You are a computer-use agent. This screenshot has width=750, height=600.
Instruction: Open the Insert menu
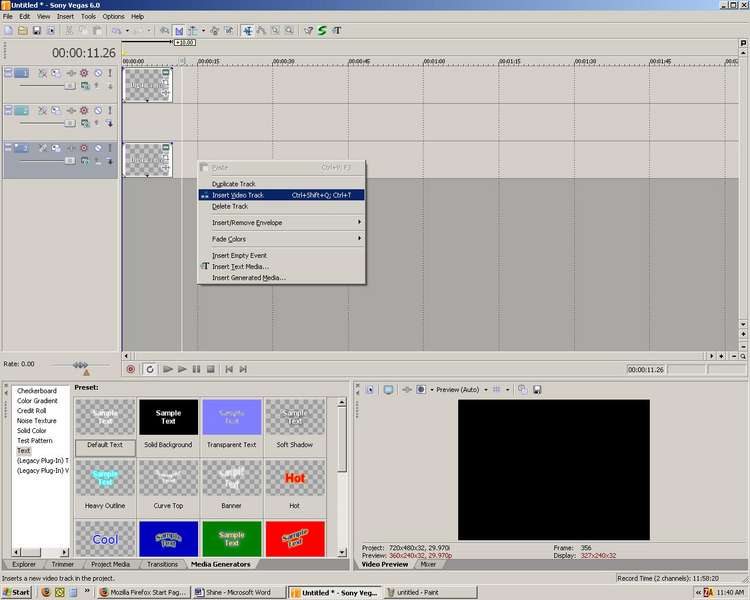(65, 16)
